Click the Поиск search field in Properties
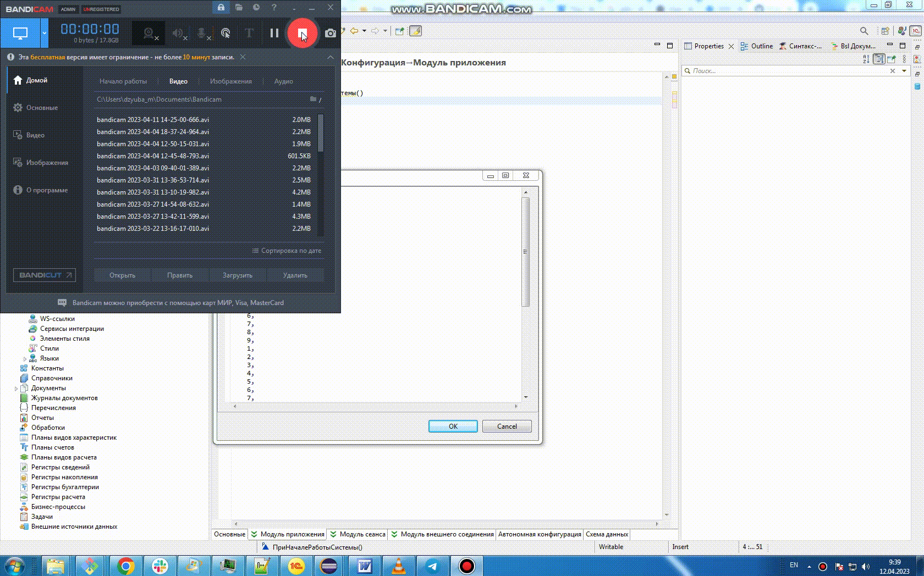Viewport: 924px width, 576px height. 770,70
